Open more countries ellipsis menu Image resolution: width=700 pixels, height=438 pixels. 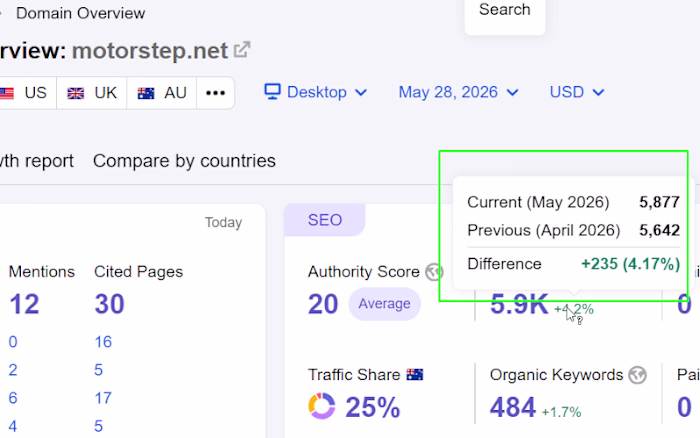(x=215, y=93)
